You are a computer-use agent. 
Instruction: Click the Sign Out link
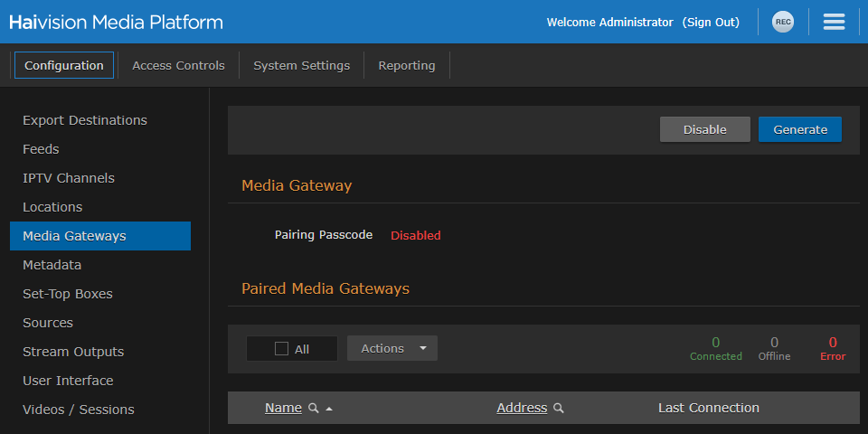711,22
